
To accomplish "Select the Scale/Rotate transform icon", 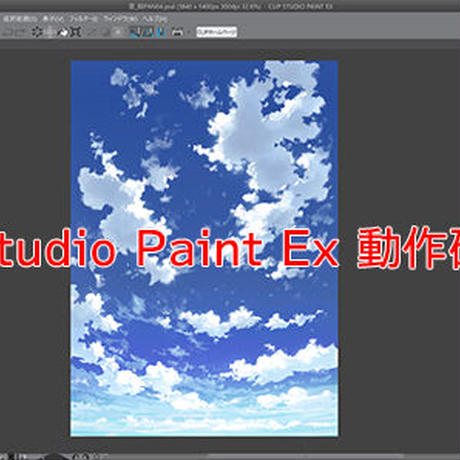I will (x=63, y=32).
